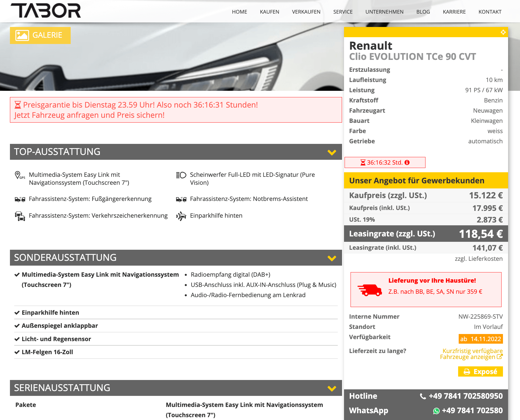Click the info icon beside 36:16:32 Std.
520x420 pixels.
407,163
